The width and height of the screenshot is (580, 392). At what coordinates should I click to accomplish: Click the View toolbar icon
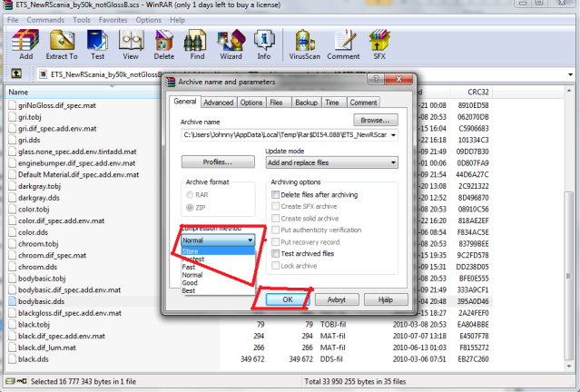tap(131, 44)
